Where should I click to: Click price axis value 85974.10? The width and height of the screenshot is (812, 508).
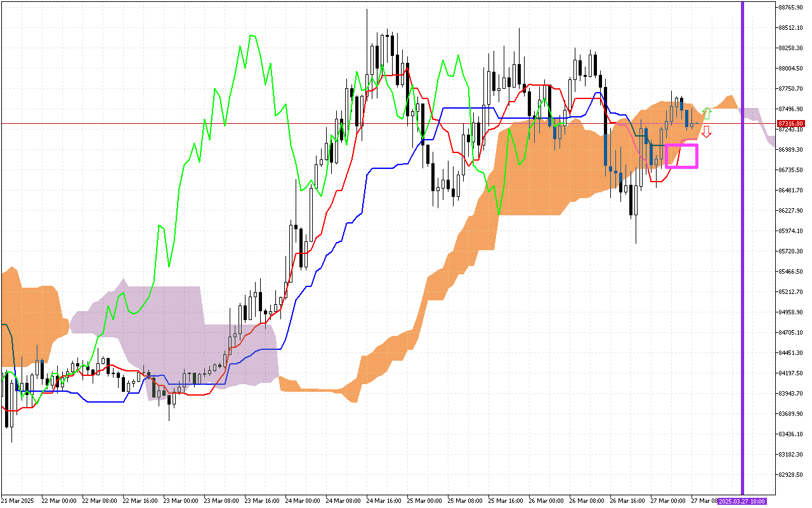(x=790, y=231)
